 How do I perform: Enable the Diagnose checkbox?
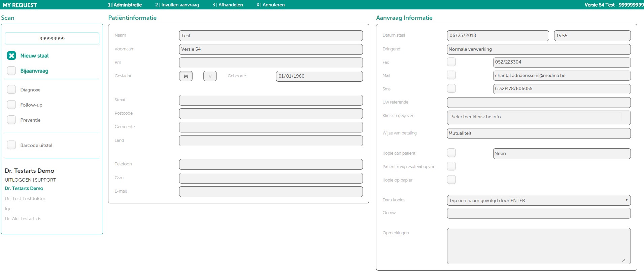pyautogui.click(x=11, y=89)
